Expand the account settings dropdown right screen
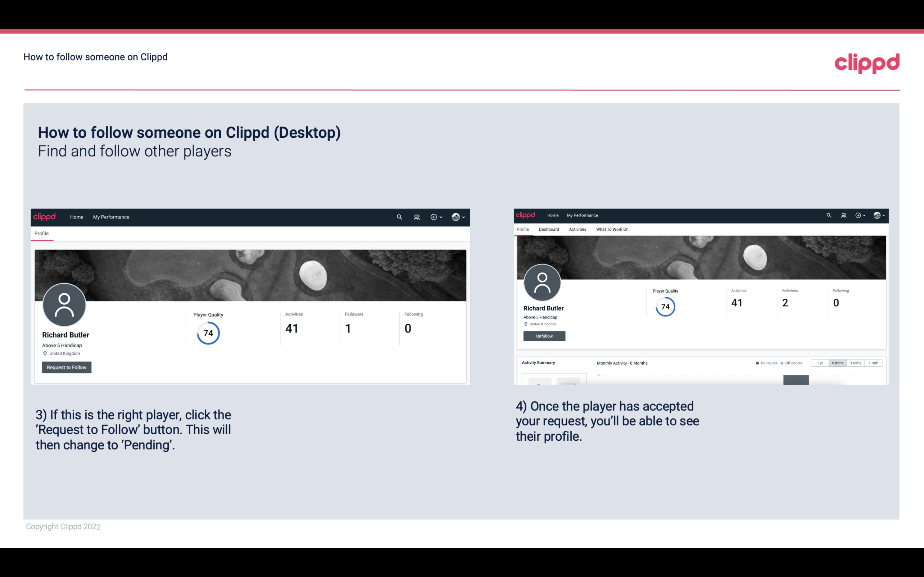The image size is (924, 577). tap(879, 215)
